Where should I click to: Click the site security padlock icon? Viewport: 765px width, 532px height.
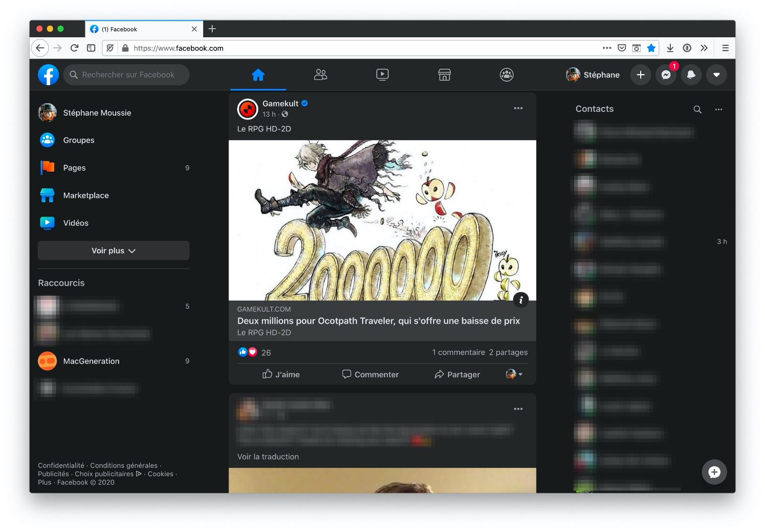tap(125, 48)
